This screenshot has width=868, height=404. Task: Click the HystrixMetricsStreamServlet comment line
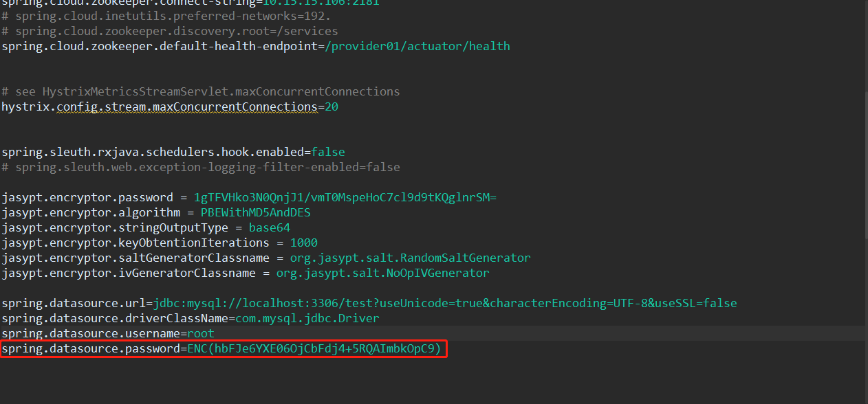(x=200, y=92)
